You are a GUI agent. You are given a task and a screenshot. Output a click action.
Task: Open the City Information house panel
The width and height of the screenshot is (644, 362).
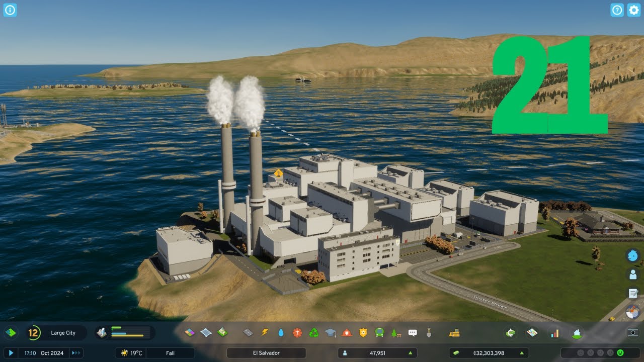click(577, 333)
